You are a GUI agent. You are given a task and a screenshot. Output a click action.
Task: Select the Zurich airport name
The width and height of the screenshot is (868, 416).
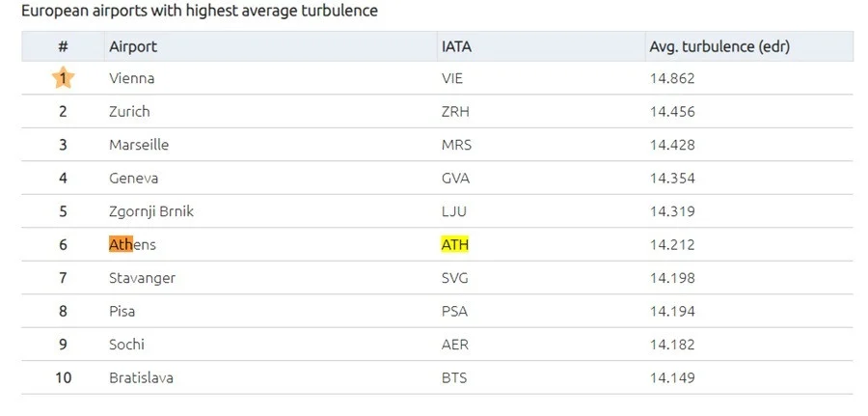click(x=129, y=111)
